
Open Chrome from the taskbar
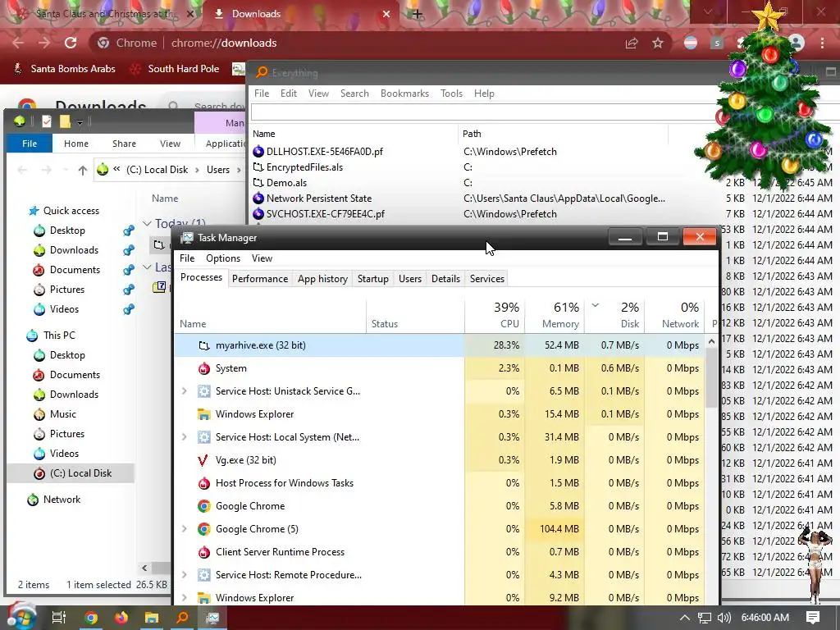pyautogui.click(x=90, y=618)
